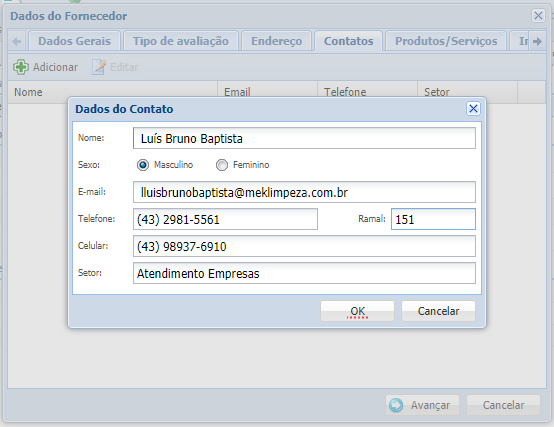Click the Nome input field
This screenshot has width=554, height=427.
(304, 138)
